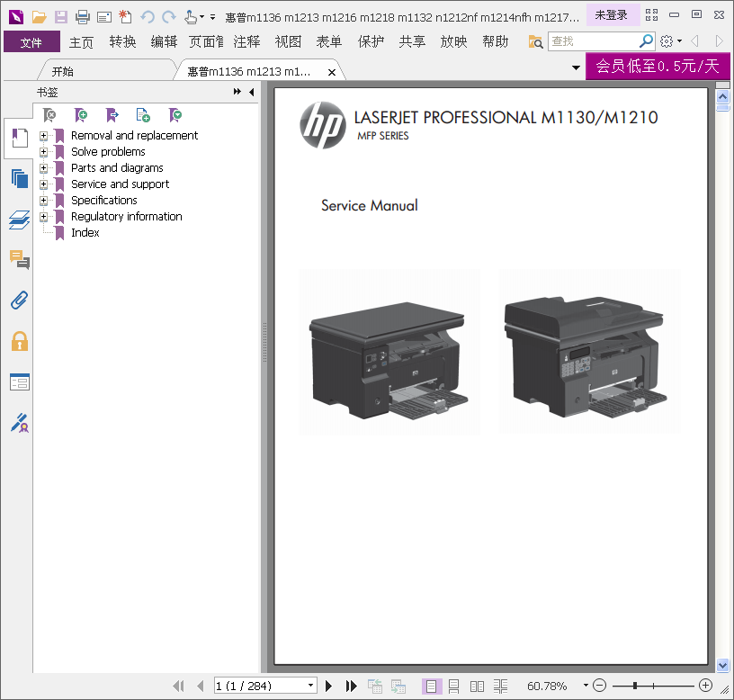
Task: Go to the first page
Action: [x=178, y=686]
